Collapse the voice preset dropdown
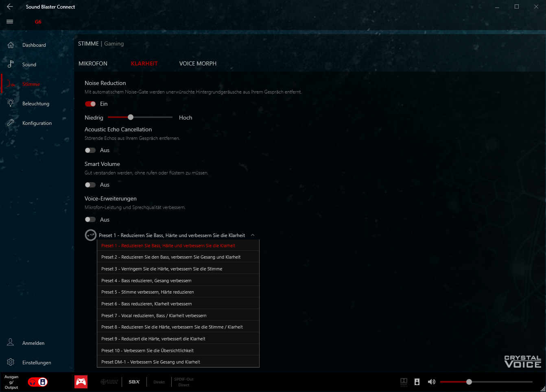Viewport: 546px width, 392px height. [253, 235]
